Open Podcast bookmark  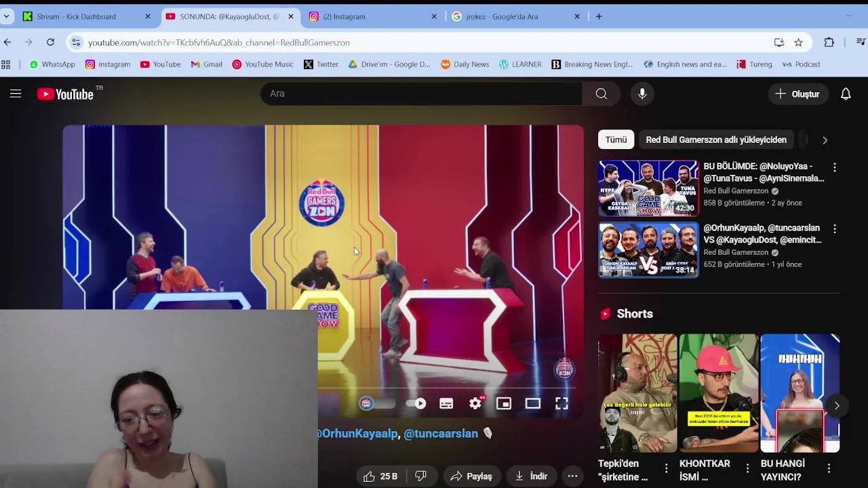tap(801, 64)
